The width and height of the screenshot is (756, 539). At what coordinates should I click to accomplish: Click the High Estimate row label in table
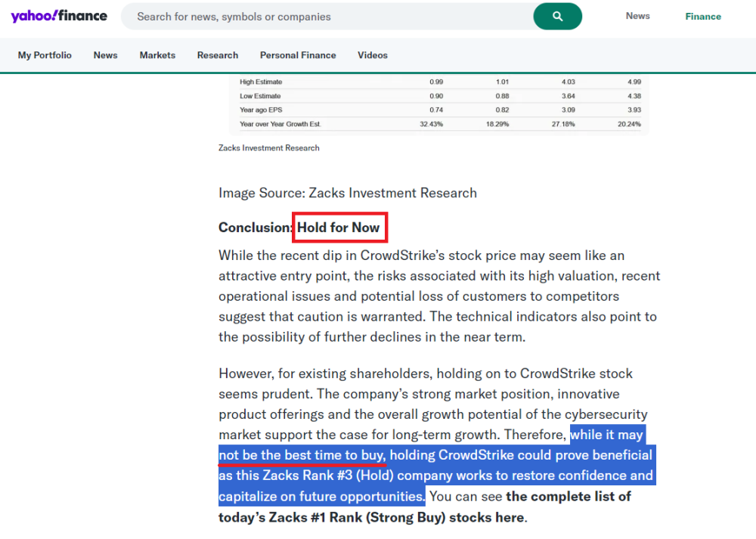[x=261, y=82]
